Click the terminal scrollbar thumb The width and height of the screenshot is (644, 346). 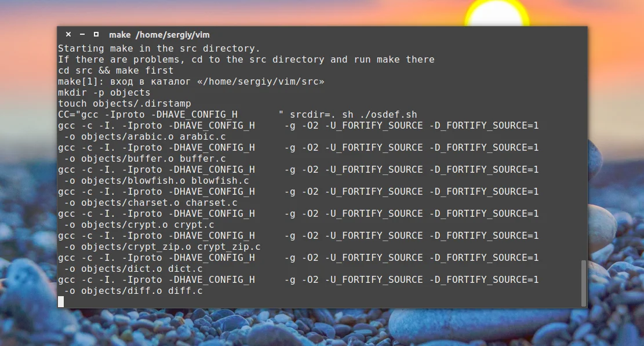[x=584, y=283]
